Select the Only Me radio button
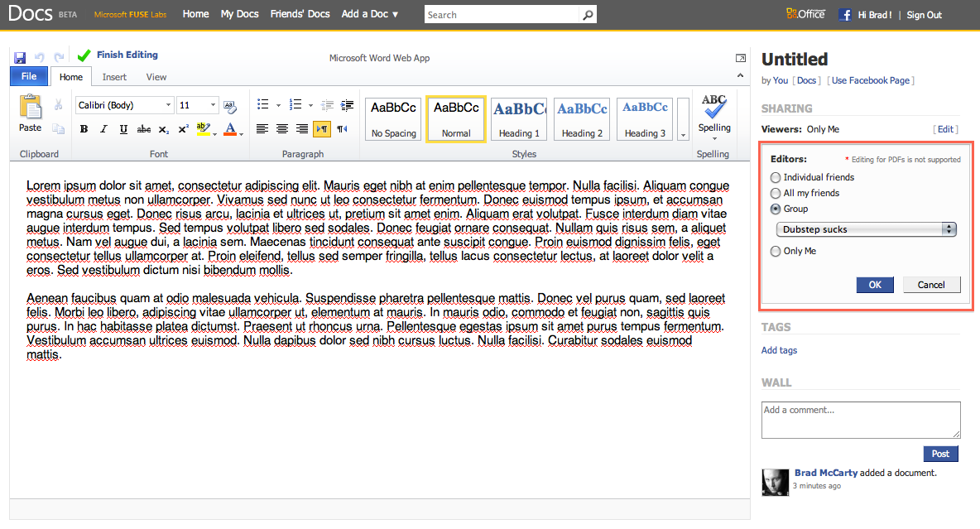 click(776, 252)
